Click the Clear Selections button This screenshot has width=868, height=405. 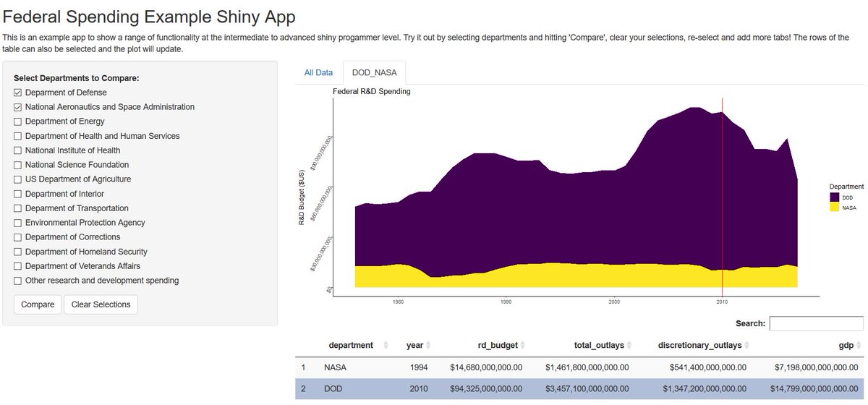(101, 304)
